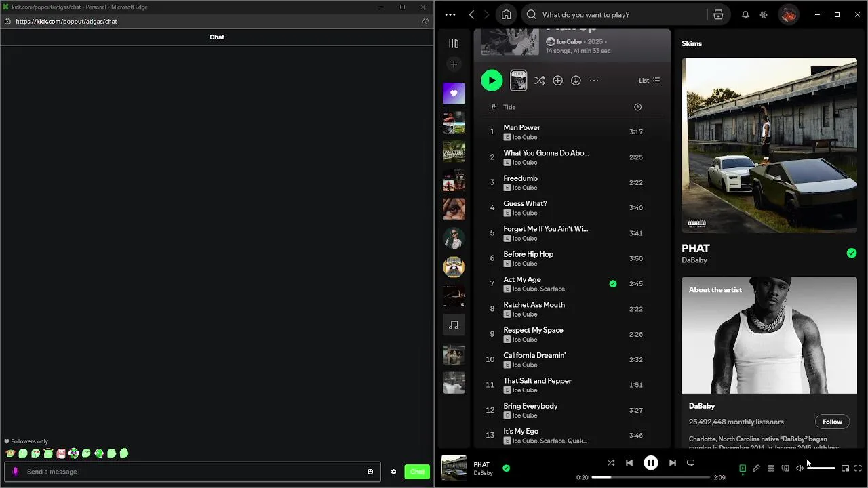Open the mini player icon
The image size is (868, 488).
845,468
